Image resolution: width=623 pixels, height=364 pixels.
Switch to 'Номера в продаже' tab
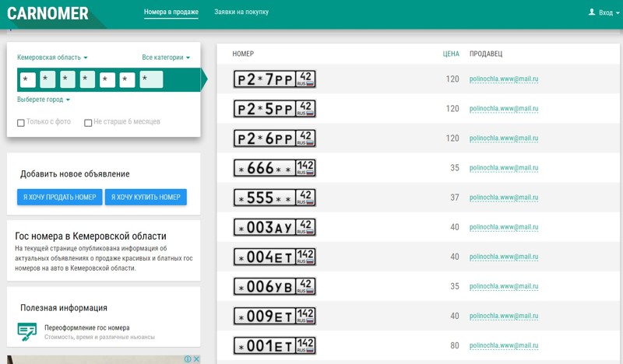click(171, 12)
